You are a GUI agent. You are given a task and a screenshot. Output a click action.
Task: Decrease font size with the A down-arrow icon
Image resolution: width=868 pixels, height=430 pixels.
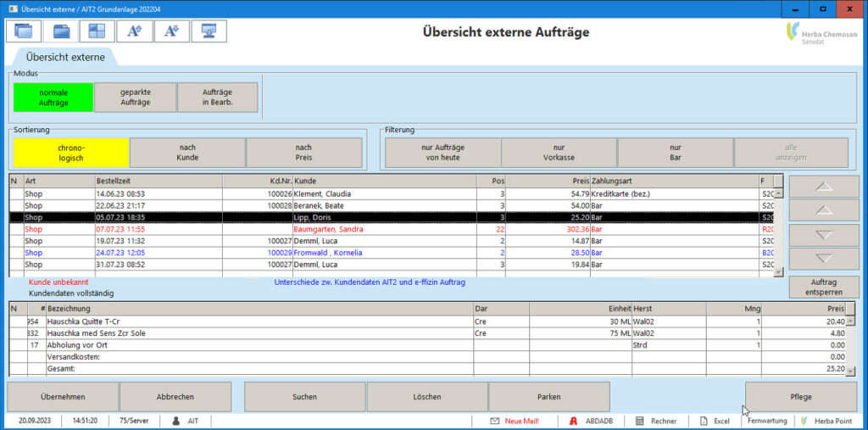(171, 31)
